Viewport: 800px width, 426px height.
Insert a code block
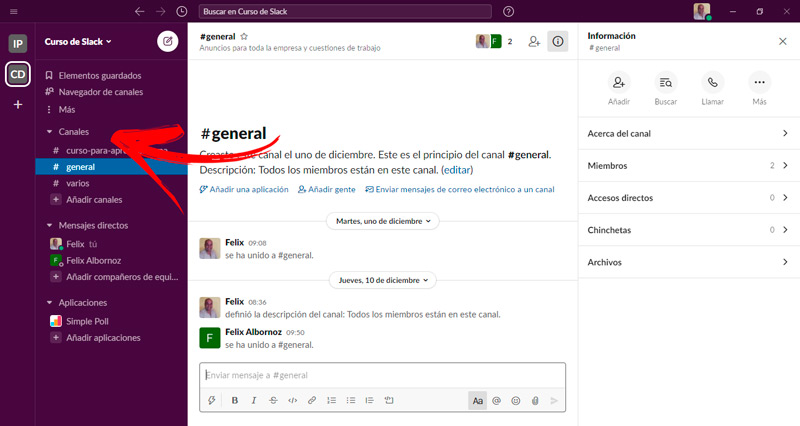tap(389, 400)
